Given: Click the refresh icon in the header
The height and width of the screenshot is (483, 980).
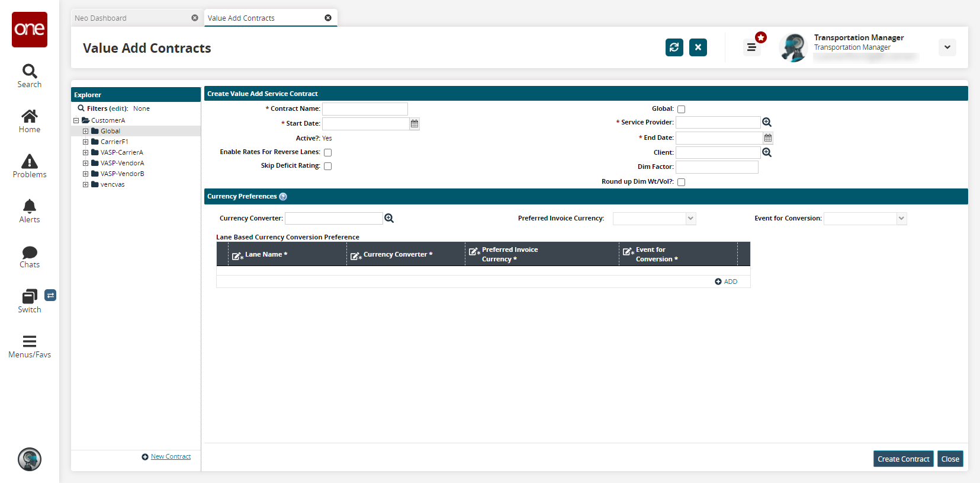Looking at the screenshot, I should pyautogui.click(x=674, y=47).
